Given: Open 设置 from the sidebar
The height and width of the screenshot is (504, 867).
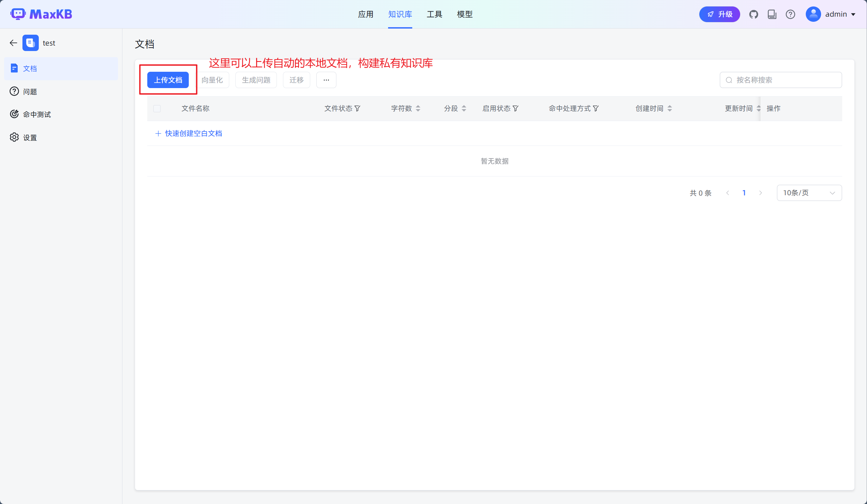Looking at the screenshot, I should pyautogui.click(x=30, y=138).
